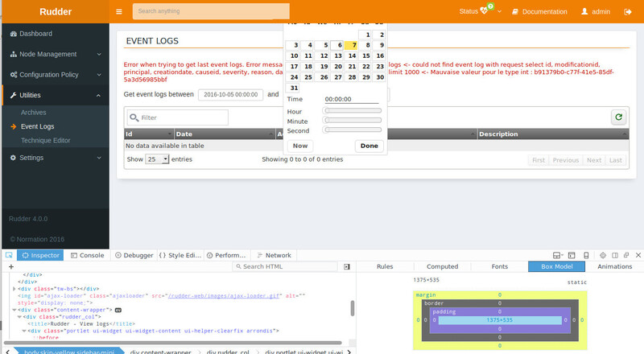
Task: Click the devtools responsive design mode icon
Action: (x=586, y=255)
